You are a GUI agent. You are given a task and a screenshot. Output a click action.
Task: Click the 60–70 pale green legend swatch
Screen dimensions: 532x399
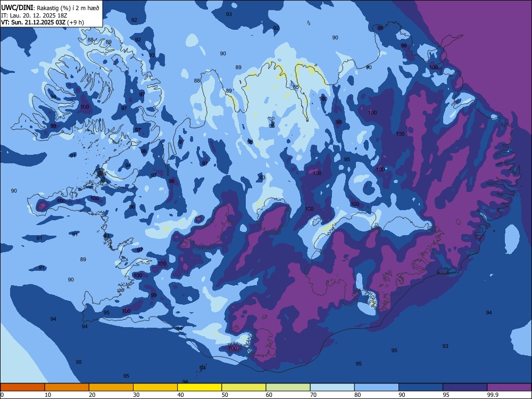coord(288,387)
